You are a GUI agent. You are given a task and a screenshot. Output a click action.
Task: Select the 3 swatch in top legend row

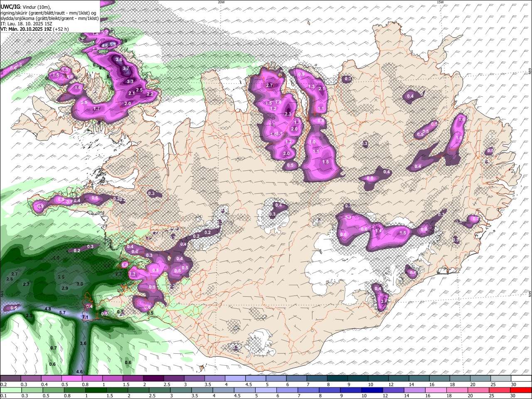click(x=195, y=379)
